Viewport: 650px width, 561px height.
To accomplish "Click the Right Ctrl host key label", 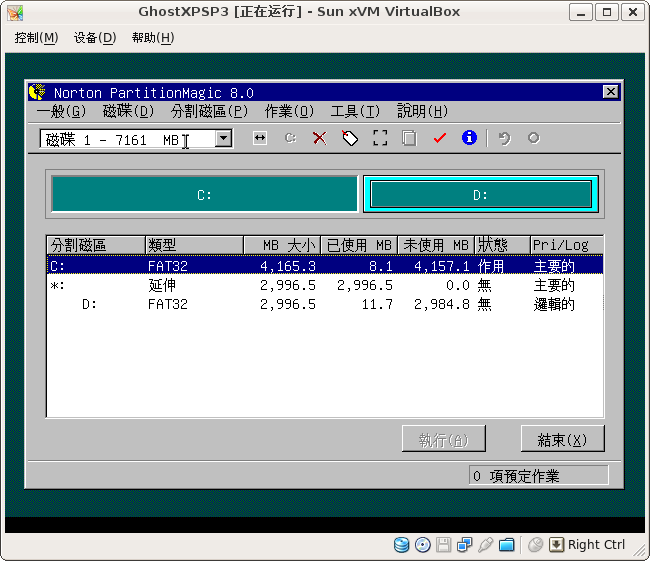I will [x=596, y=545].
